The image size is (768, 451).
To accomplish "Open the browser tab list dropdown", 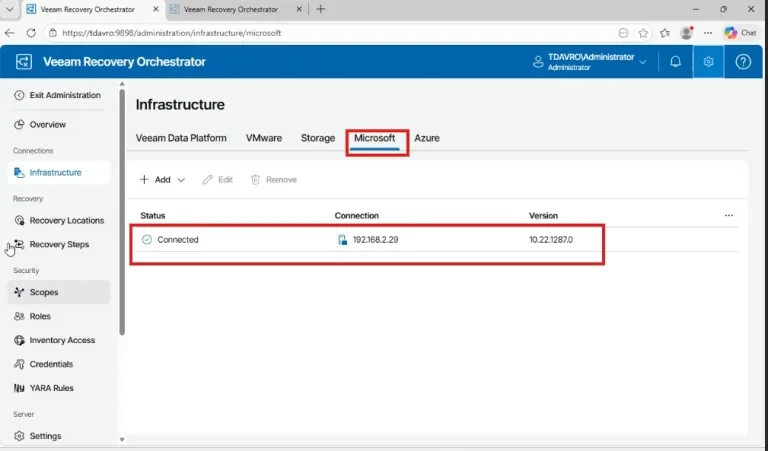I will click(9, 9).
